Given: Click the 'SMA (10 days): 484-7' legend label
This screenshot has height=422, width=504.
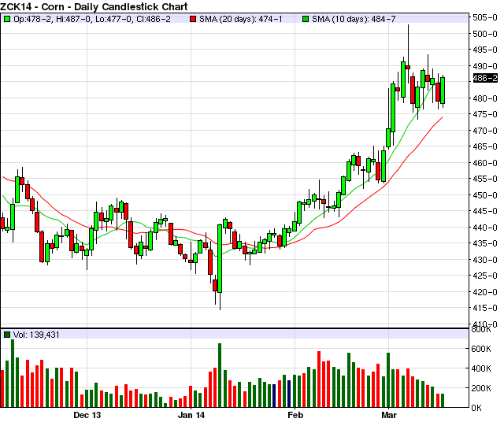Looking at the screenshot, I should click(354, 19).
